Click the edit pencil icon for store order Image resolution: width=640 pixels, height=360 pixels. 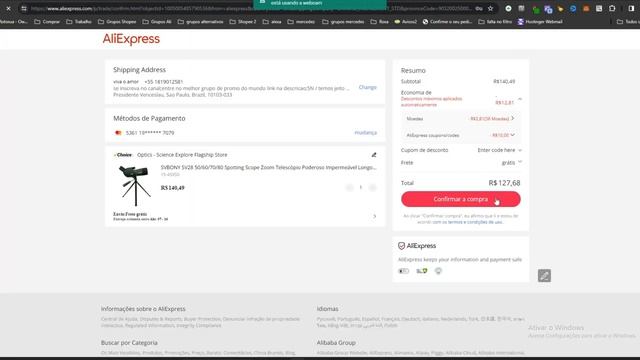tap(374, 155)
